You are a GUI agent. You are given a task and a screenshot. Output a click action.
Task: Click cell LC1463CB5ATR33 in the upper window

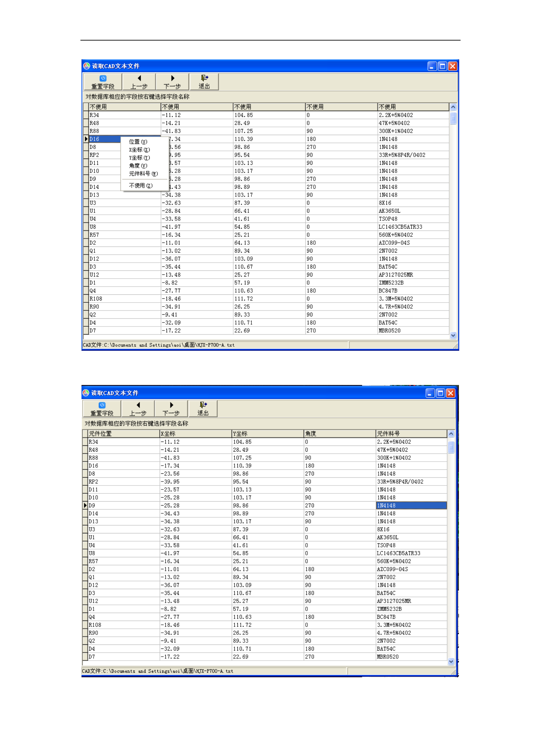click(x=413, y=227)
